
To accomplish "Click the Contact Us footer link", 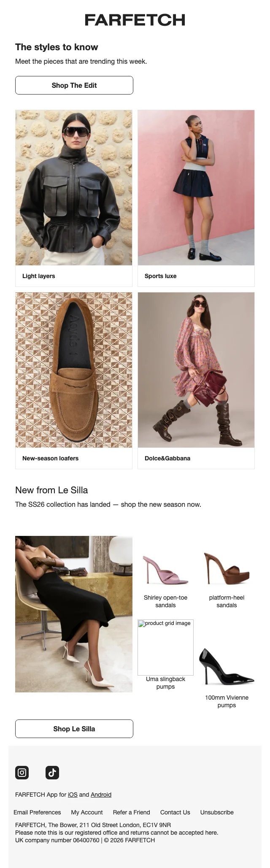I will [x=175, y=812].
